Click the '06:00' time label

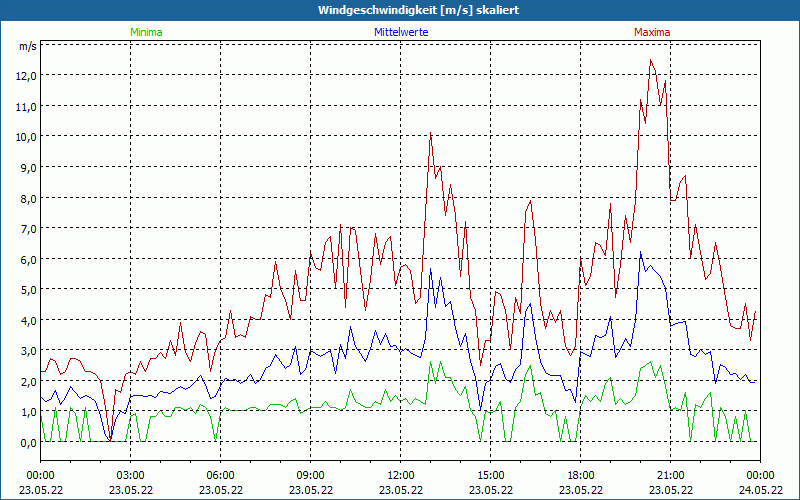(220, 476)
